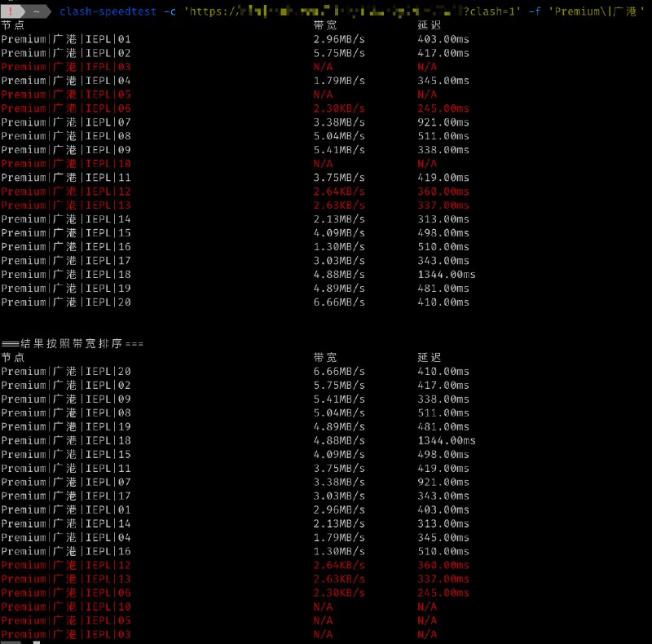Select the last IEPL|03 row at bottom
This screenshot has height=644, width=652.
click(65, 634)
